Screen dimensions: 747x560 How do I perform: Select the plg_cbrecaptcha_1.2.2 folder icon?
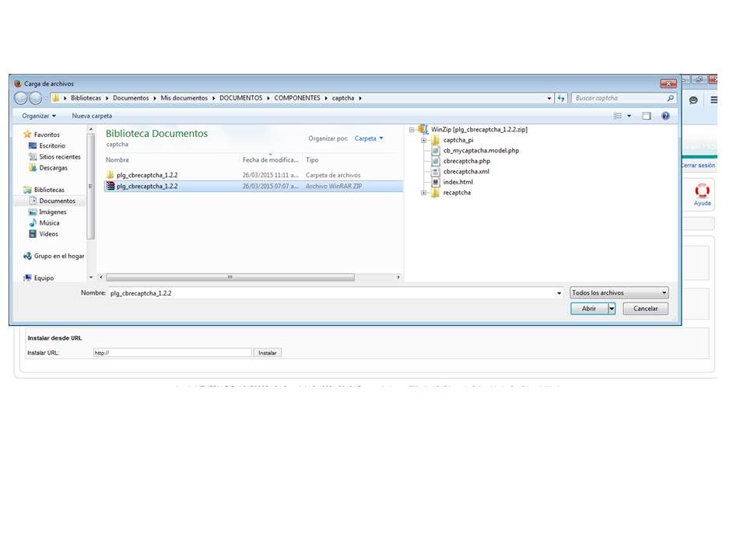click(110, 175)
